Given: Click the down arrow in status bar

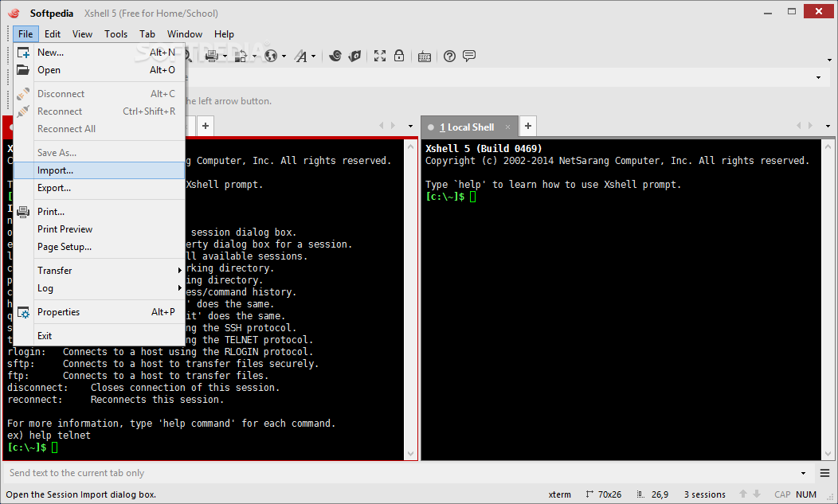Looking at the screenshot, I should [757, 494].
